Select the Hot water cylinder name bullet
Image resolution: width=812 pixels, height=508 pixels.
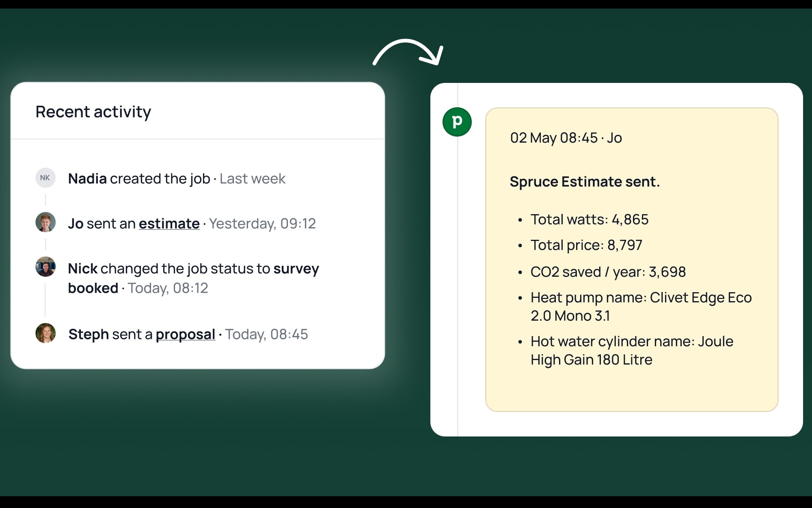[x=632, y=350]
